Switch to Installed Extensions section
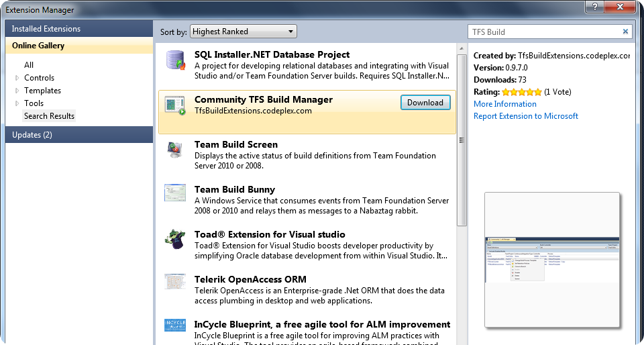This screenshot has height=345, width=644. (x=79, y=29)
